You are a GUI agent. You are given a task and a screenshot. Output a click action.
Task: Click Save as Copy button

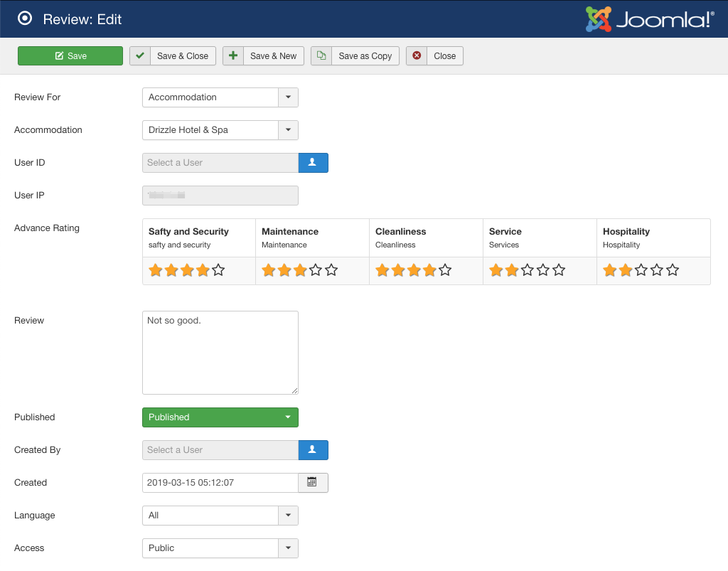tap(355, 56)
